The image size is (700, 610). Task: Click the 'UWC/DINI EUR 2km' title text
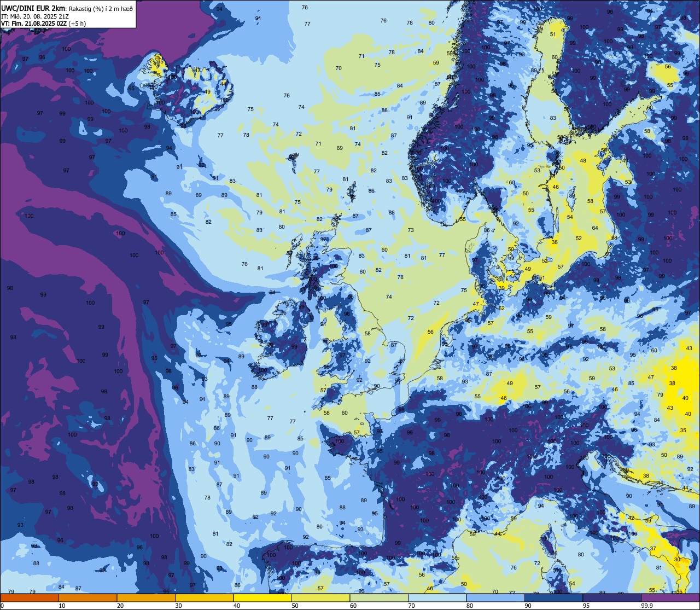click(x=33, y=8)
